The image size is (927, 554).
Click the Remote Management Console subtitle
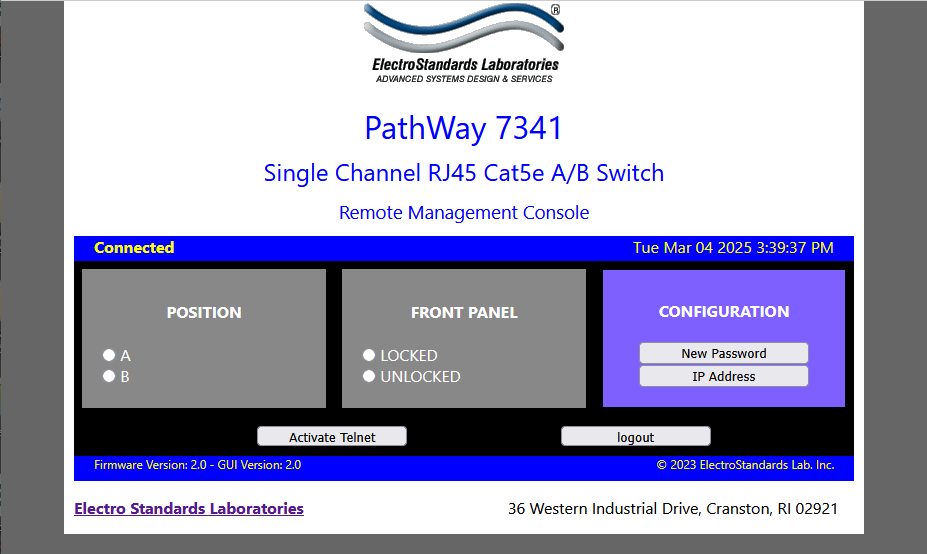(x=464, y=213)
